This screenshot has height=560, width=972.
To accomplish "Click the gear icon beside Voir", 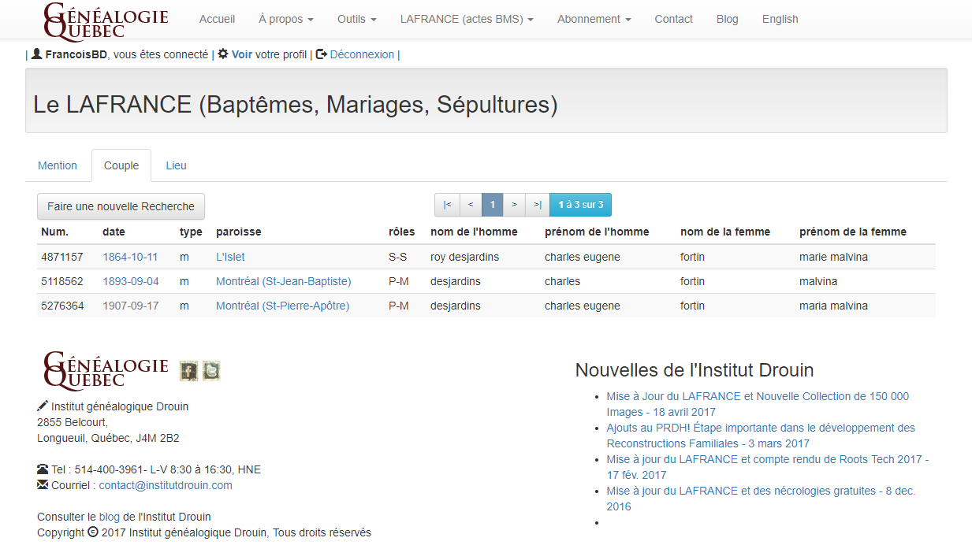I will point(223,54).
